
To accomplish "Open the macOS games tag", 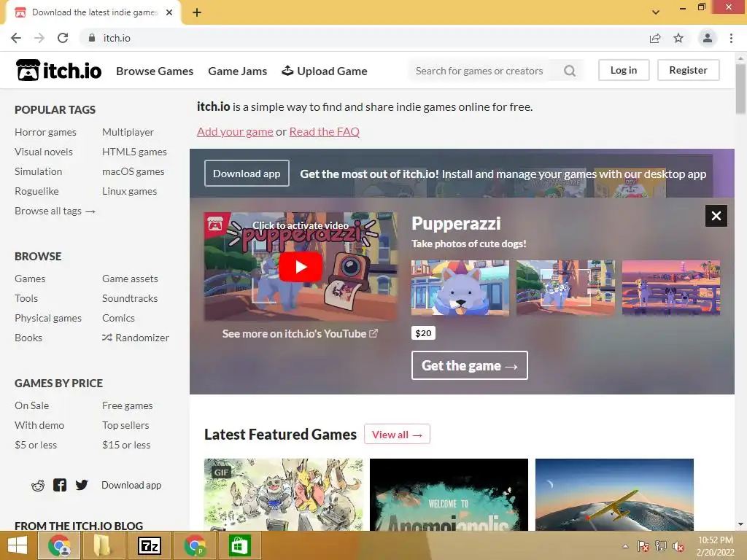I will click(x=133, y=171).
